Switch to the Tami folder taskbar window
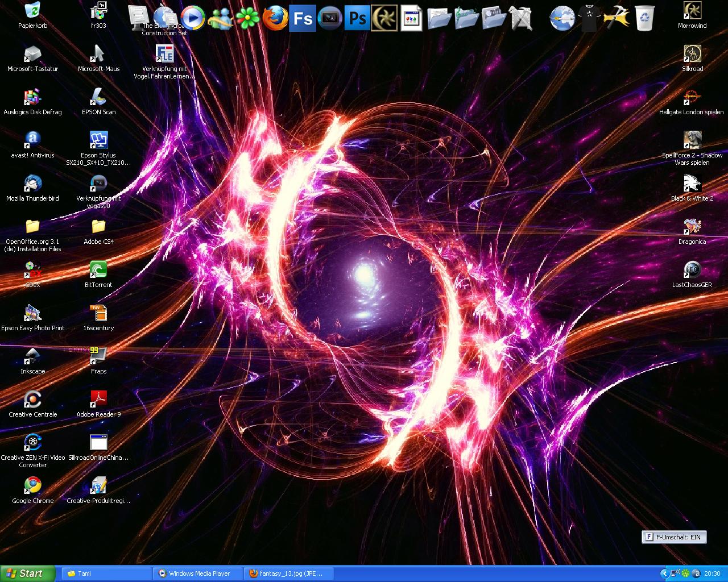728x582 pixels. tap(105, 573)
